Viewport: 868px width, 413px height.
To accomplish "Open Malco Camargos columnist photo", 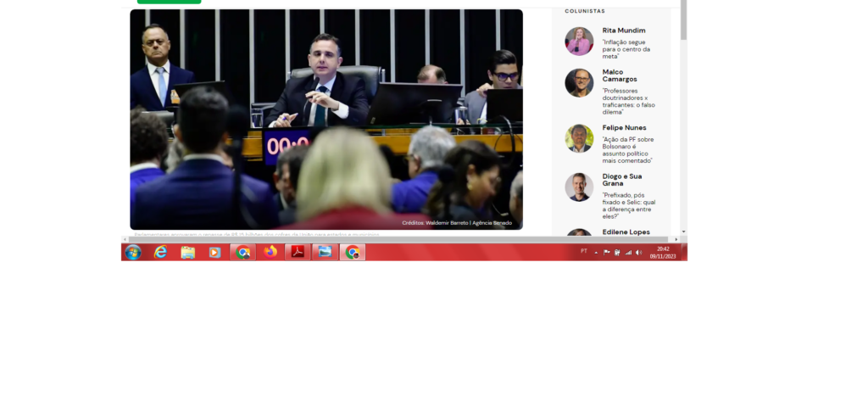I will 579,83.
